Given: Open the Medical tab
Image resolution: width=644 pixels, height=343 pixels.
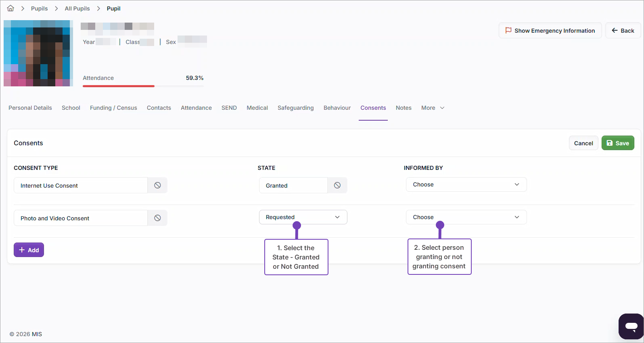Looking at the screenshot, I should (x=257, y=108).
